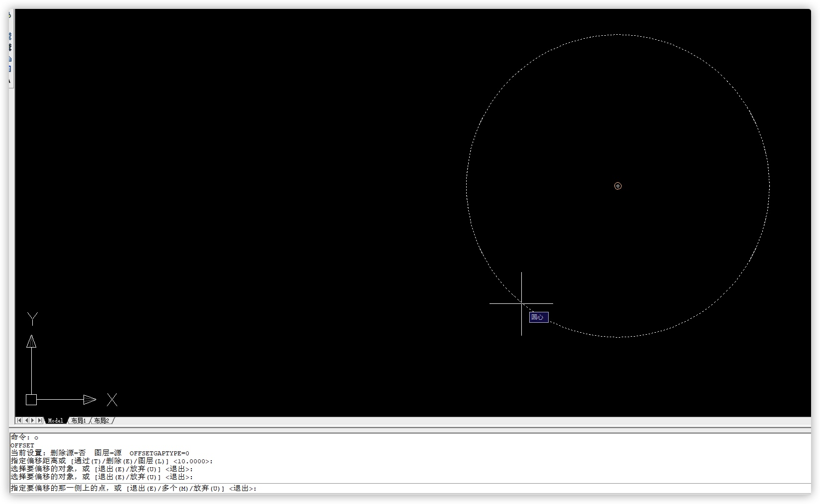Screen dimensions: 820x504
Task: Click the next layout tab arrow
Action: tap(33, 421)
